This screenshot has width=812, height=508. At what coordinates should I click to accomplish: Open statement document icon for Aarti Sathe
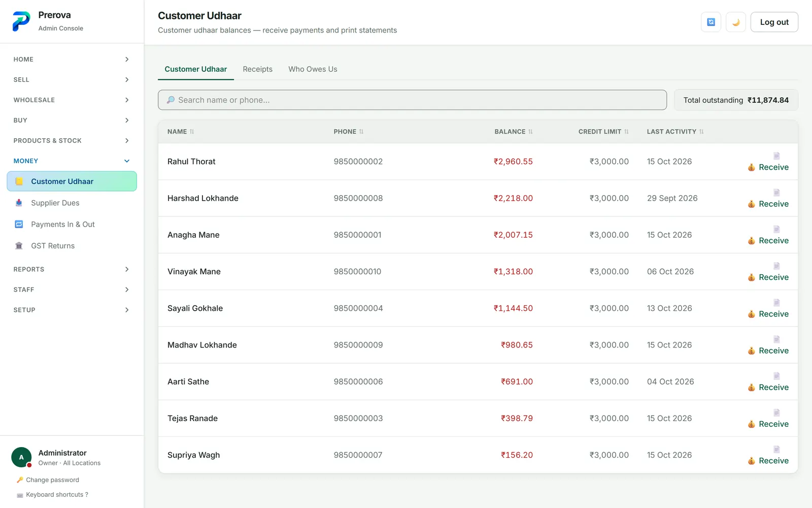coord(776,375)
